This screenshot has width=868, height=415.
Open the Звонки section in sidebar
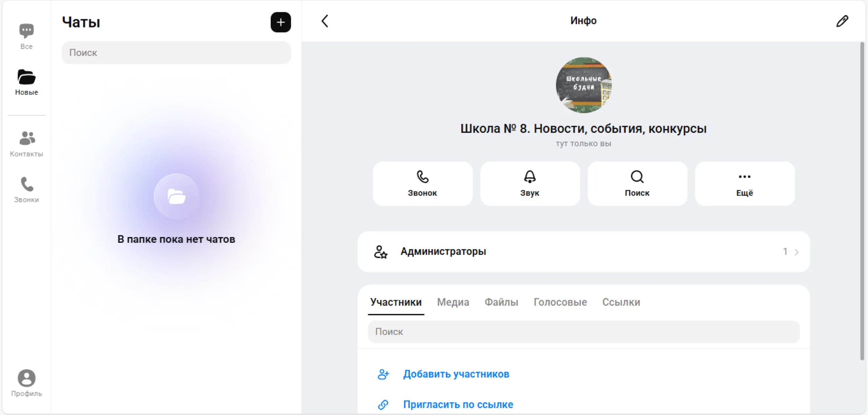(x=26, y=190)
